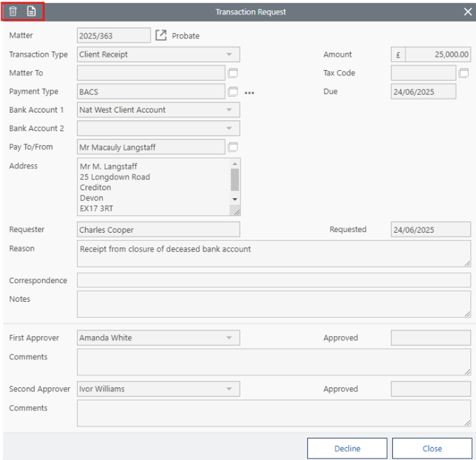Open the Bank Account 1 dropdown
This screenshot has height=460, width=476.
pos(229,110)
